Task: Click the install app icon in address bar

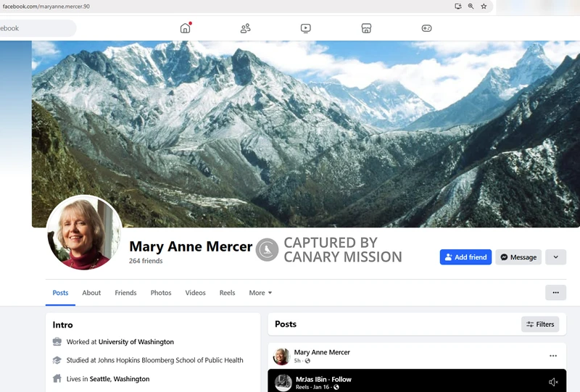Action: 458,7
